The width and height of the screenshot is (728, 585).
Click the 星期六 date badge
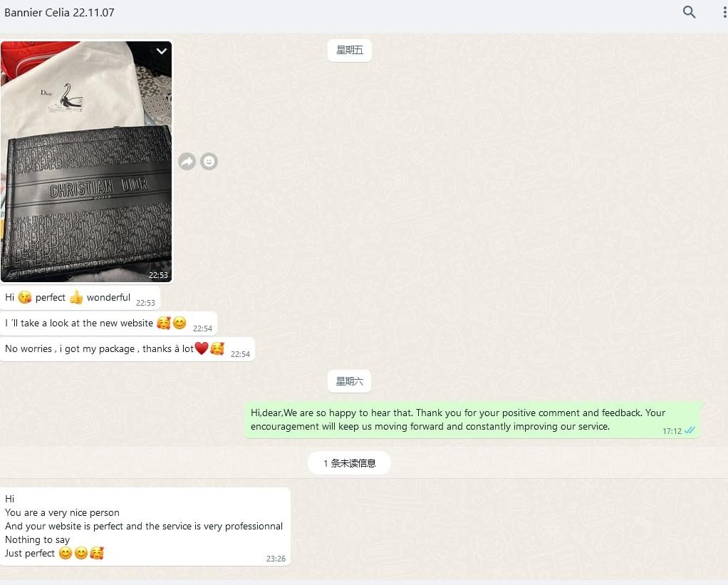350,381
